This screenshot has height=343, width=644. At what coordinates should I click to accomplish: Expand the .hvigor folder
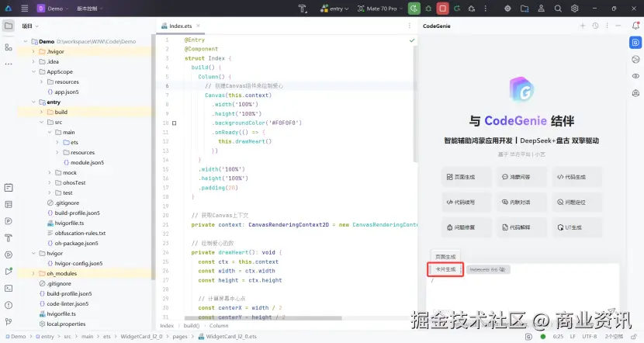(x=33, y=51)
